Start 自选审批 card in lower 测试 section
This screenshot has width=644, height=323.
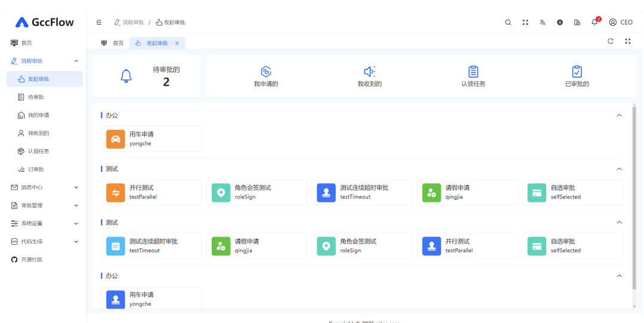pyautogui.click(x=572, y=245)
